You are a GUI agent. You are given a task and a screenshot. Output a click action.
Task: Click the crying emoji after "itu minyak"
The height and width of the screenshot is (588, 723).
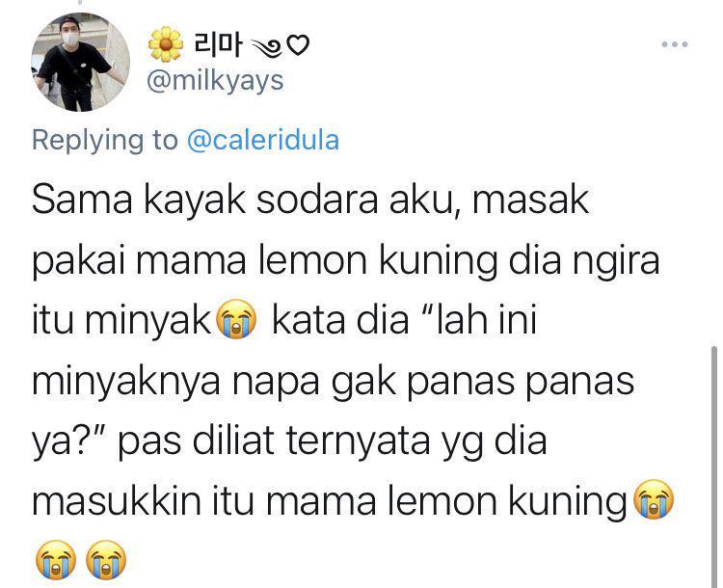[x=236, y=319]
